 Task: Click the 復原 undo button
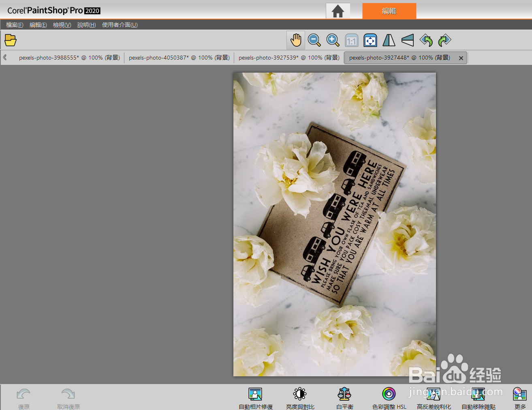24,398
